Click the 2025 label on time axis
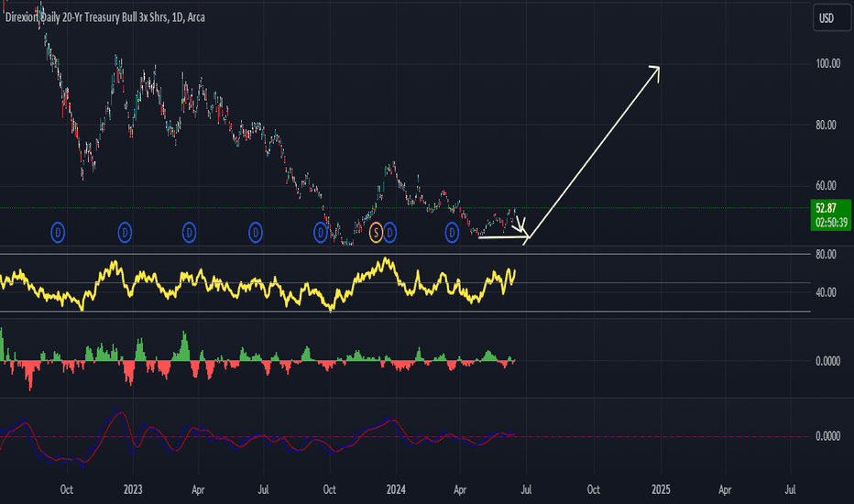Screen dimensions: 854x504 point(661,489)
